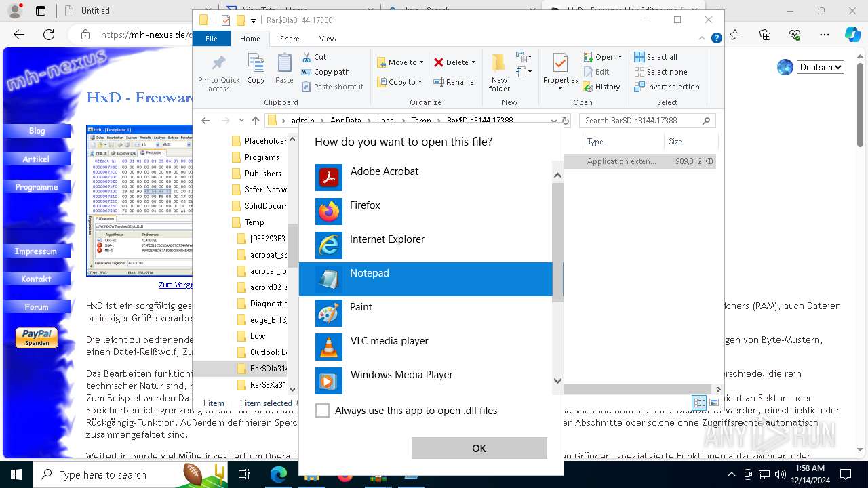Image resolution: width=868 pixels, height=488 pixels.
Task: Click Invert selection in ribbon
Action: pos(667,87)
